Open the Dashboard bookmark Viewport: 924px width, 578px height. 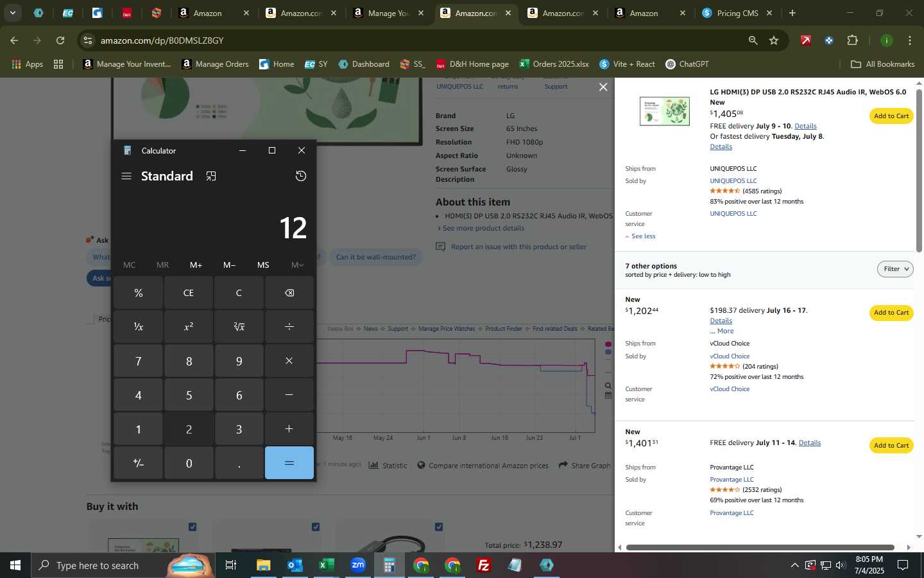click(x=364, y=64)
